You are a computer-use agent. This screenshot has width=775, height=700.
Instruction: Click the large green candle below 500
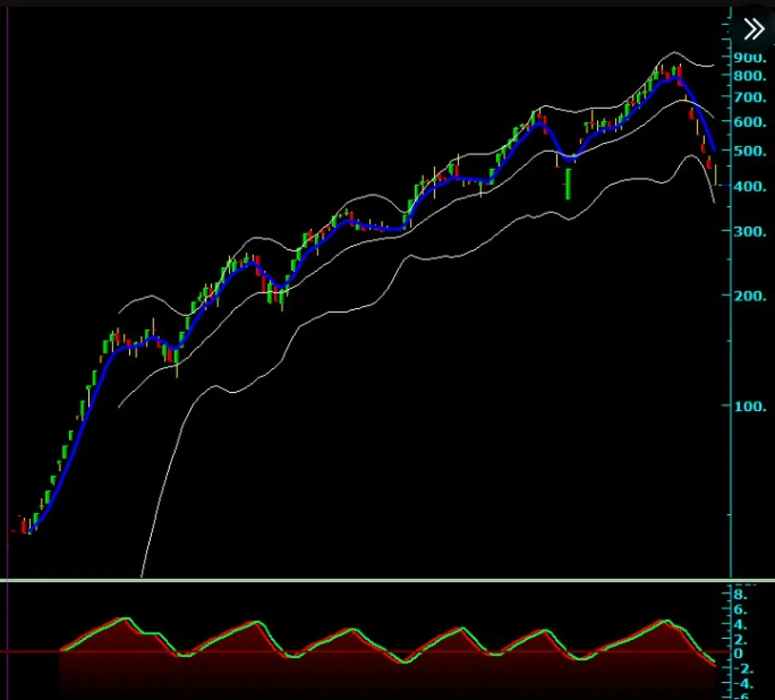coord(568,184)
